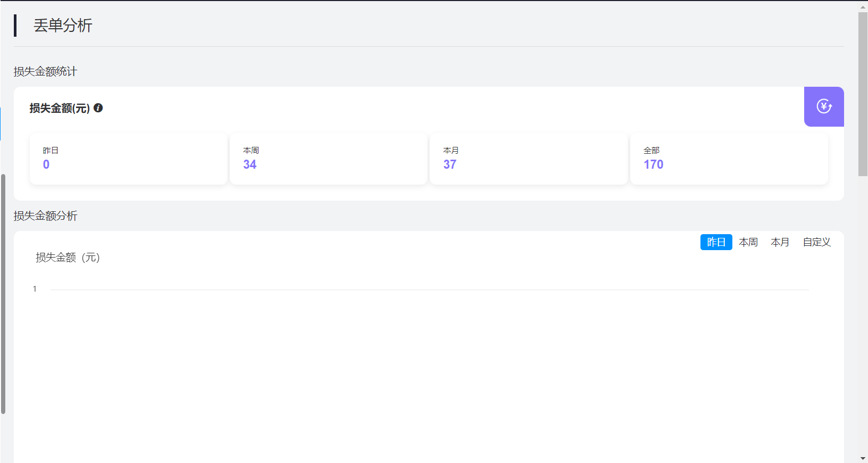Click the left sidebar scrollbar thumb
This screenshot has width=868, height=463.
(3, 293)
